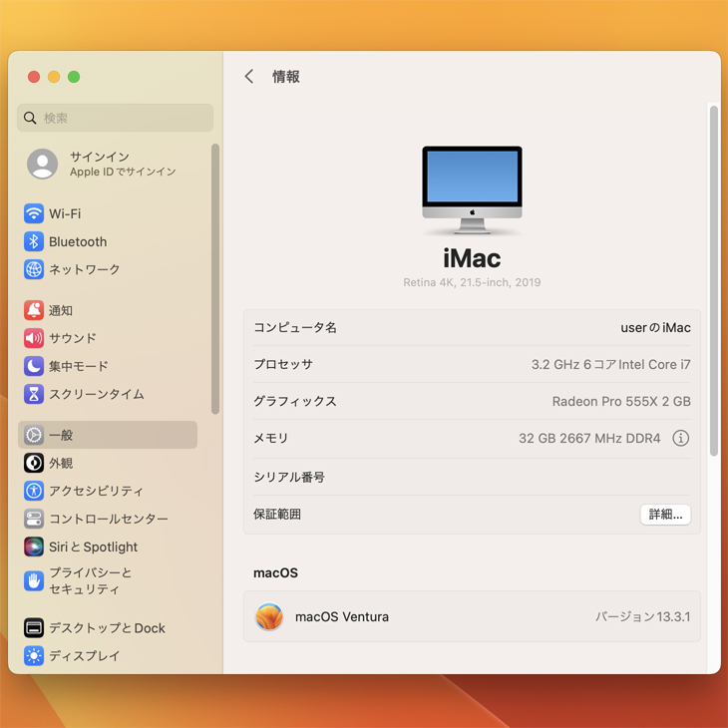Select Wi-Fi label in sidebar
The height and width of the screenshot is (728, 728).
pos(65,213)
